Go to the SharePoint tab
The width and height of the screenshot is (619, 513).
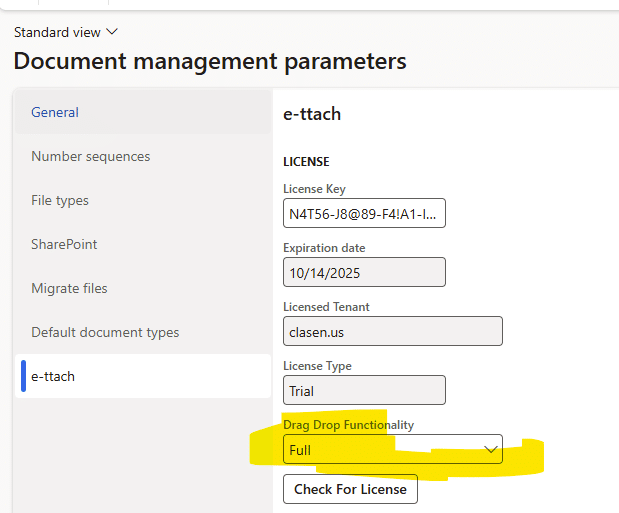(x=64, y=244)
